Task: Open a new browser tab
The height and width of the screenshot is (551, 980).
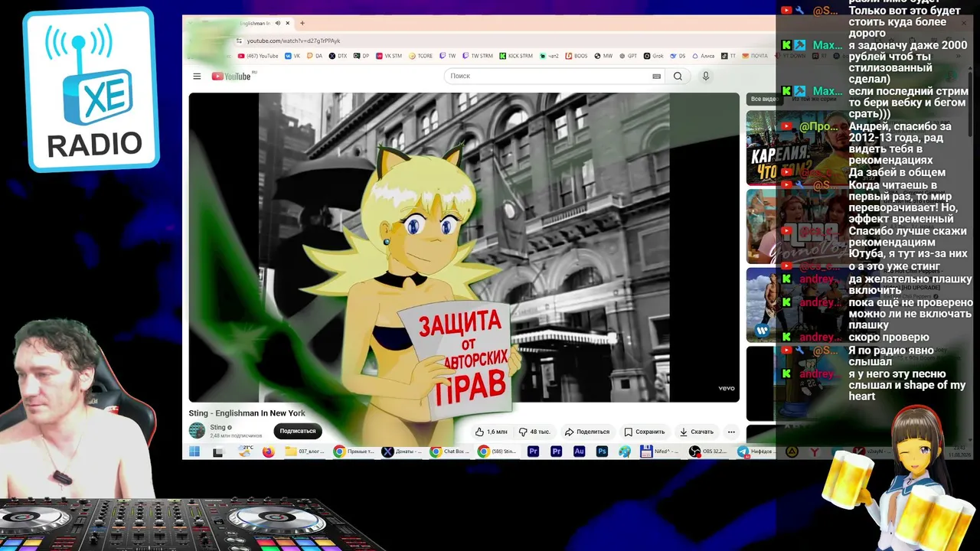Action: pyautogui.click(x=302, y=23)
